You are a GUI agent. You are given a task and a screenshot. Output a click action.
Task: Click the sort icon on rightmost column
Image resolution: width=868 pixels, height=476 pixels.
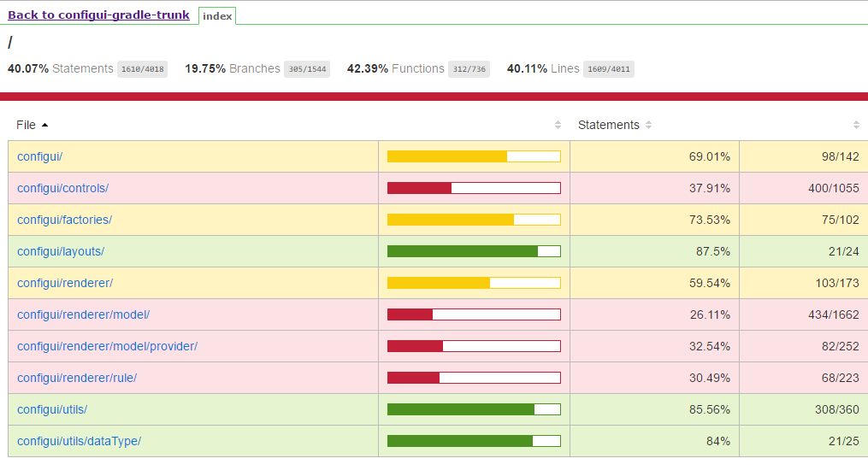coord(856,125)
